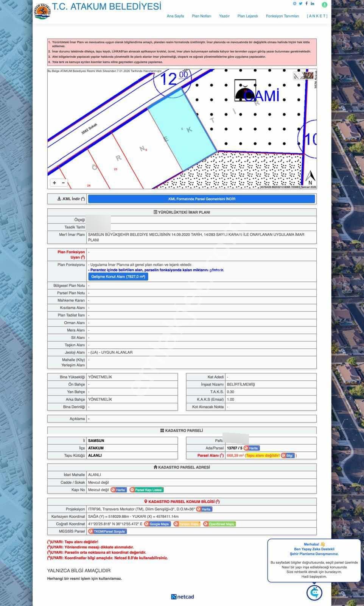Open the Bilgi button beside Parsel Alanı
Image resolution: width=364 pixels, height=606 pixels.
tap(288, 456)
